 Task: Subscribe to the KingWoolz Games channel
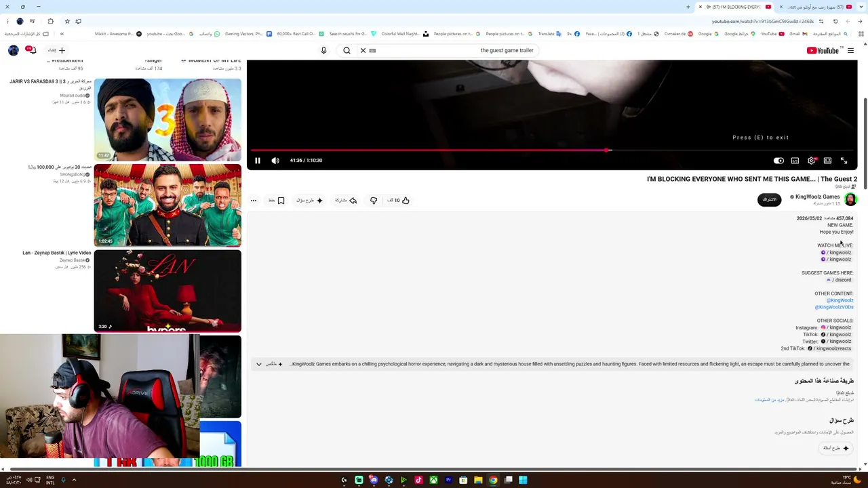point(769,199)
